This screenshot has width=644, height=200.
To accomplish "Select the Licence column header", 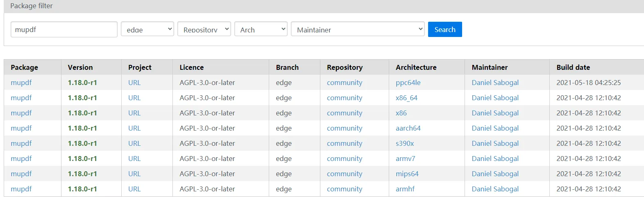I will (x=191, y=67).
